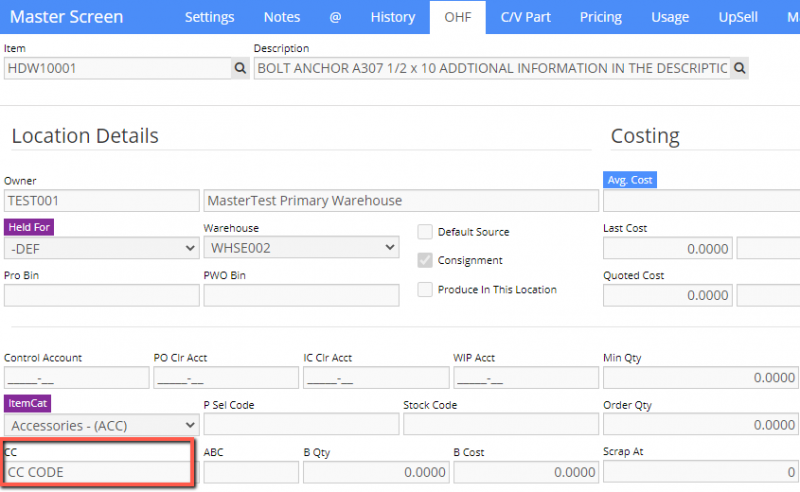This screenshot has width=800, height=492.
Task: Click the search icon beside Item field
Action: [240, 68]
